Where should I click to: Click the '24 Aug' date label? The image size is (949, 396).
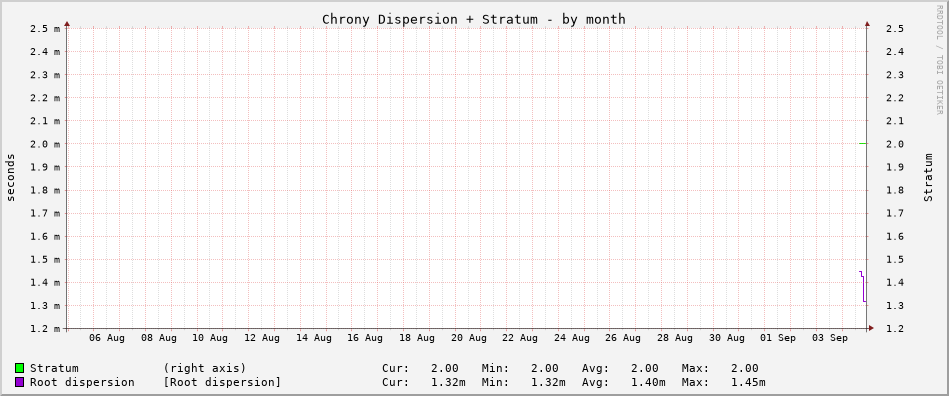[572, 338]
